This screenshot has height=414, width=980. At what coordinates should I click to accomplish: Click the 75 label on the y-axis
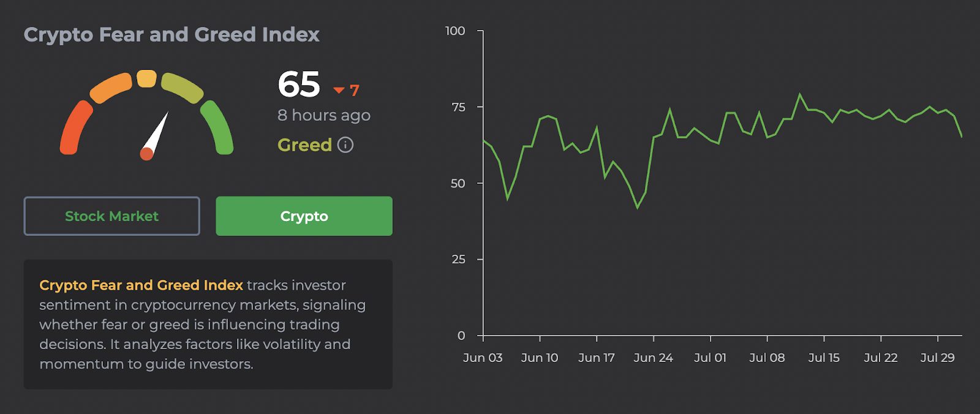click(458, 107)
